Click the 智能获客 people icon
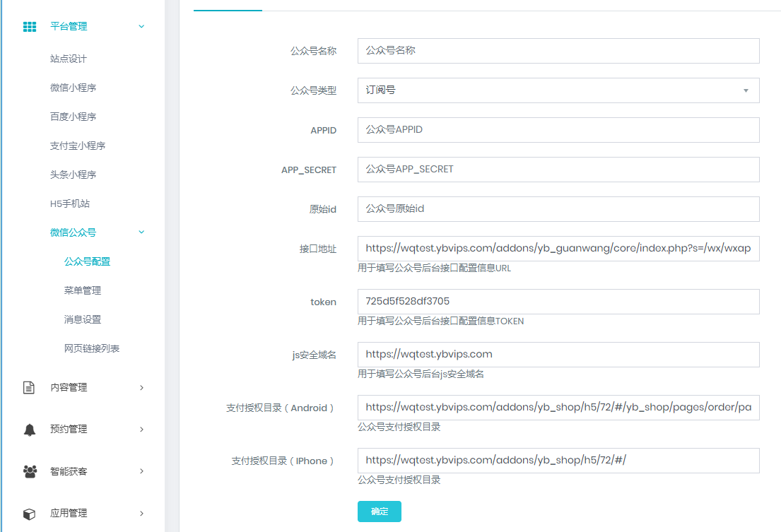This screenshot has height=532, width=781. [x=29, y=471]
